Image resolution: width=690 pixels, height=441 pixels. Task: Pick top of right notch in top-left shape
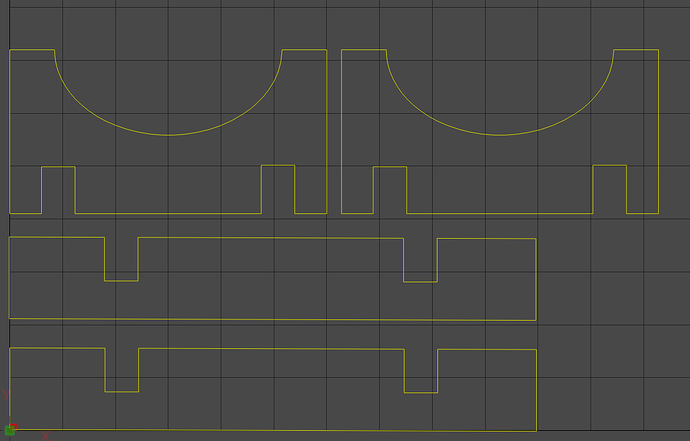pos(278,166)
